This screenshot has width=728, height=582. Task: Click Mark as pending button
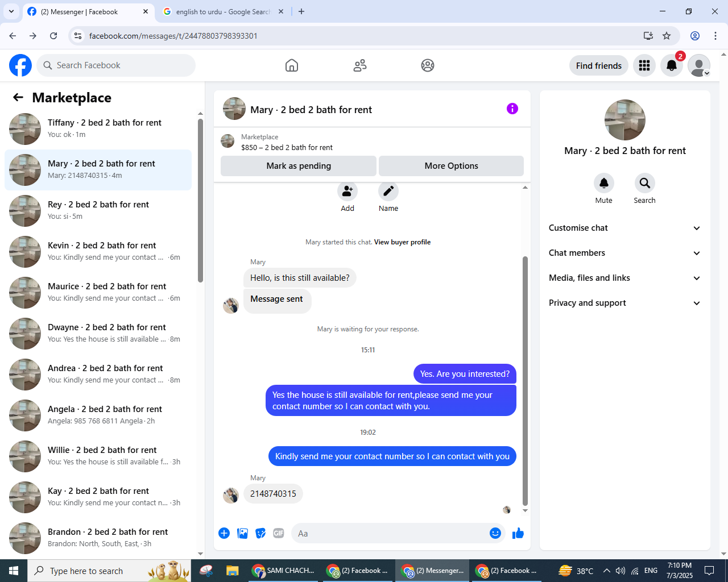tap(299, 166)
